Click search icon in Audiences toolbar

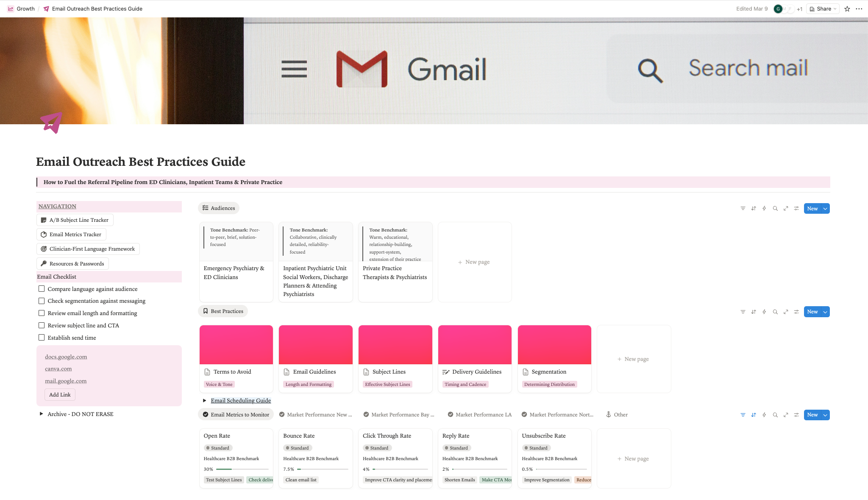pos(775,209)
